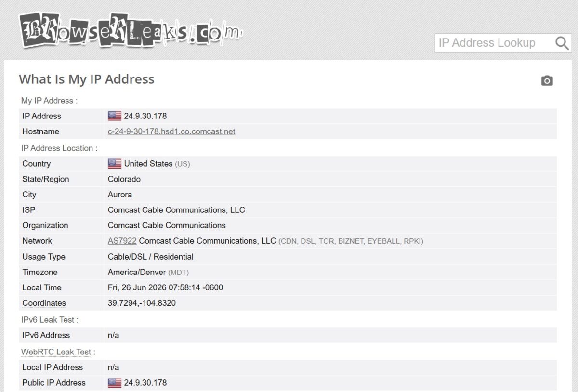Click the IPv6 Leak Test section label
Screen dimensions: 578x392
pos(50,320)
